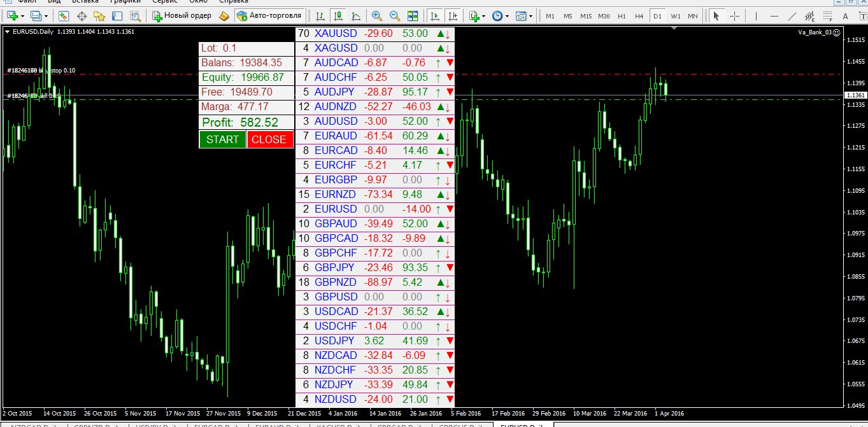
Task: Select the D1 timeframe button
Action: click(x=658, y=15)
